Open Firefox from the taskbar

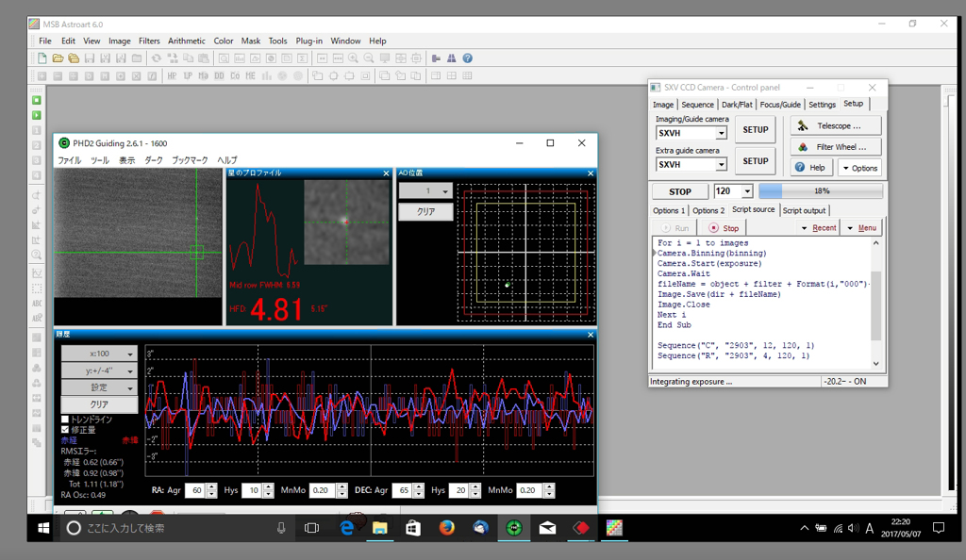coord(446,528)
